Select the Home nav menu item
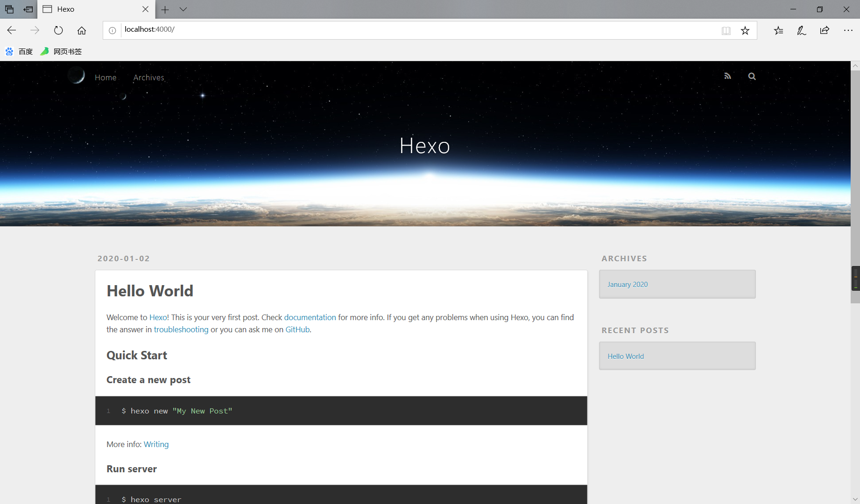This screenshot has height=504, width=860. click(x=106, y=77)
